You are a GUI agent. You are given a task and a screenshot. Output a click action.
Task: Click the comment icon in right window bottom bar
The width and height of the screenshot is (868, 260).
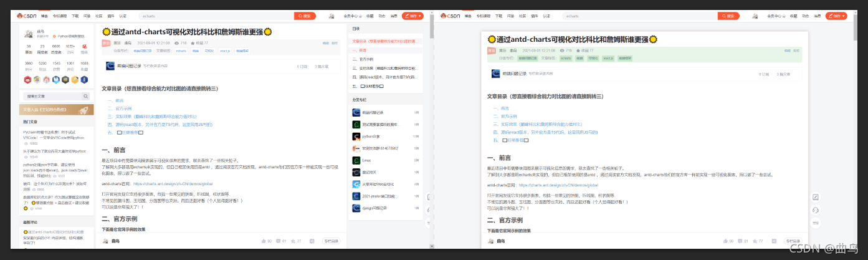click(x=742, y=241)
